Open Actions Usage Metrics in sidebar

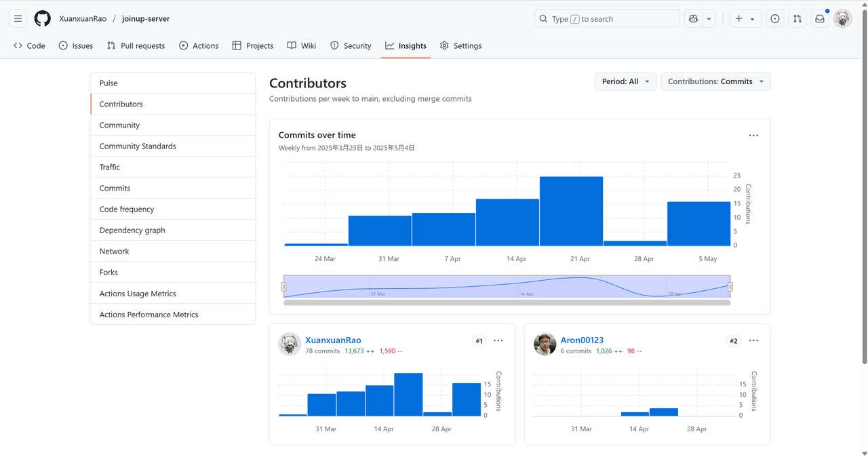click(x=173, y=294)
